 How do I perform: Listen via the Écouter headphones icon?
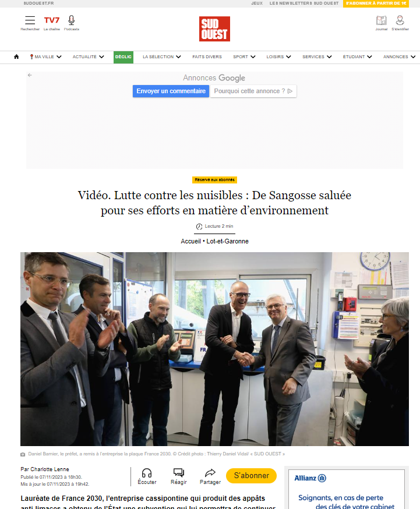(147, 473)
